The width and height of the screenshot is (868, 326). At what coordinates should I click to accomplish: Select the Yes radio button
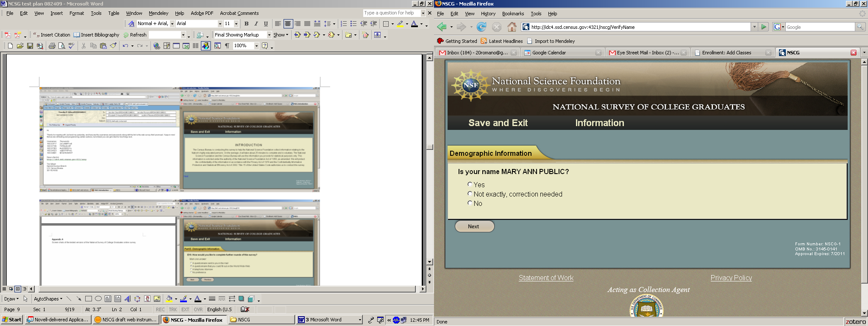(x=470, y=184)
